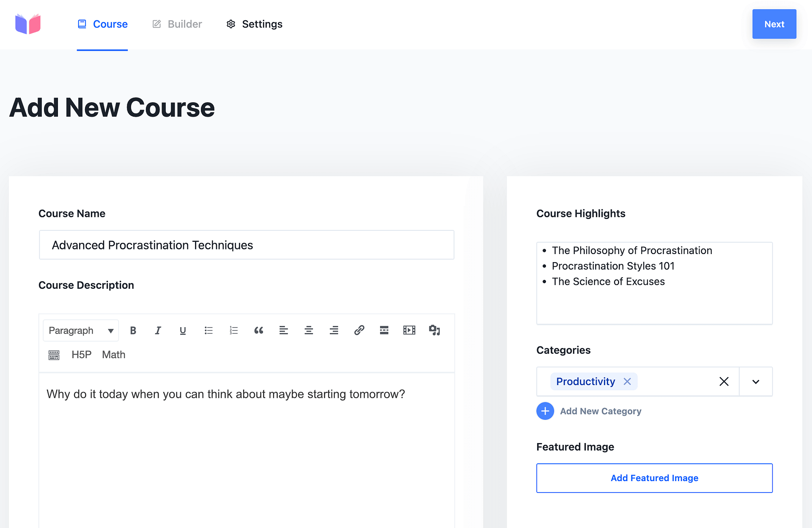The width and height of the screenshot is (812, 528).
Task: Apply underline formatting in the editor
Action: [182, 330]
